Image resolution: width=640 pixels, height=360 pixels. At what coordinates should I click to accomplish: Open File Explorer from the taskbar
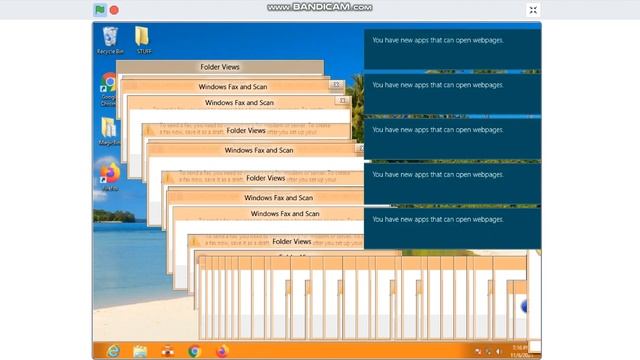[x=140, y=351]
